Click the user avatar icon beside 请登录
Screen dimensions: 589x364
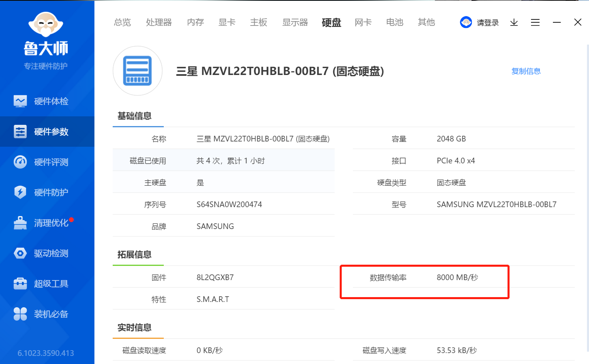point(466,22)
